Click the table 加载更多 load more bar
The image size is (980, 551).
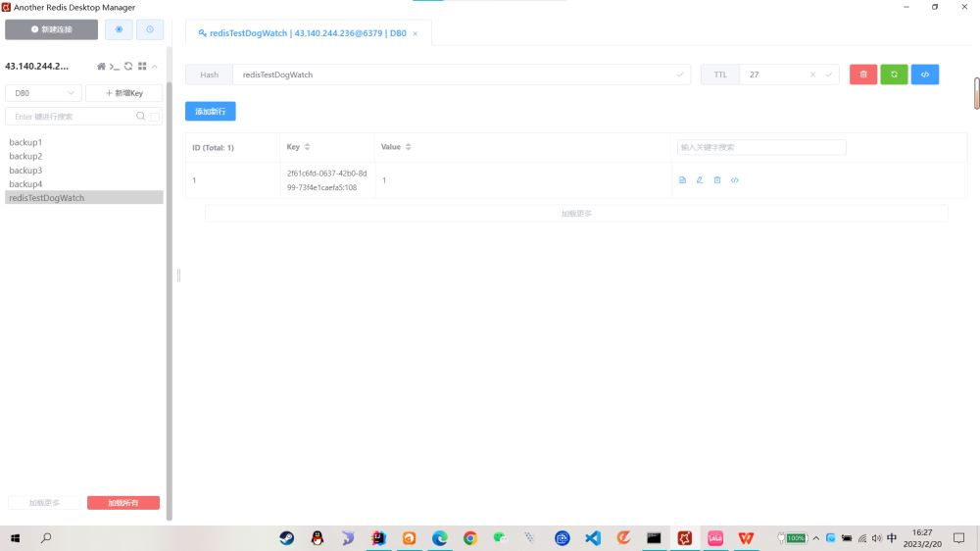(576, 214)
